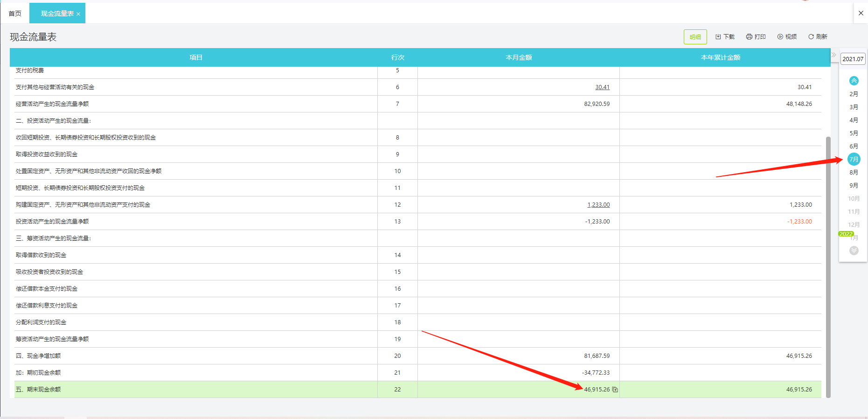Click the row 取得投资收益收到的现金
868x419 pixels.
[x=418, y=154]
